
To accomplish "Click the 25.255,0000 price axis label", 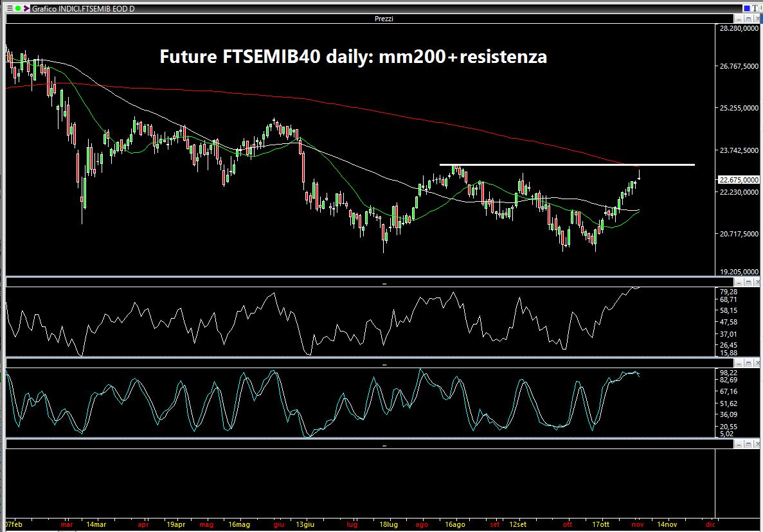I will coord(739,108).
